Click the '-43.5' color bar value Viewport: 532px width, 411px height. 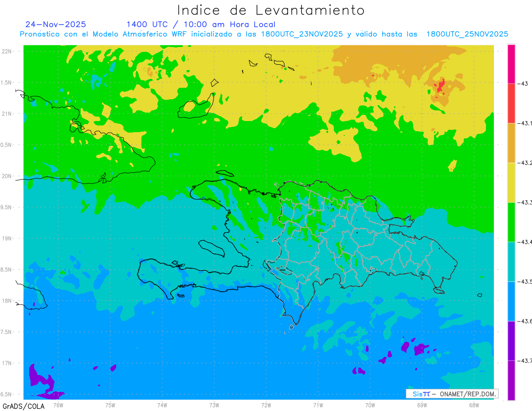pyautogui.click(x=524, y=282)
